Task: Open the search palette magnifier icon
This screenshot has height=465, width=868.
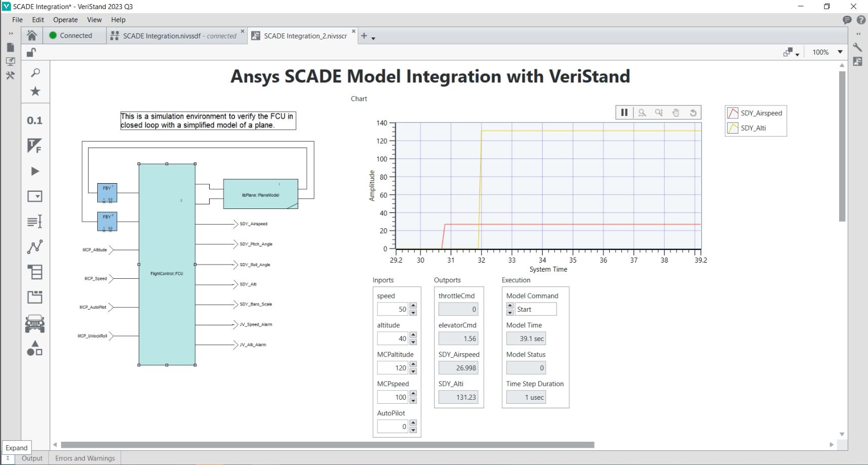Action: pyautogui.click(x=35, y=73)
